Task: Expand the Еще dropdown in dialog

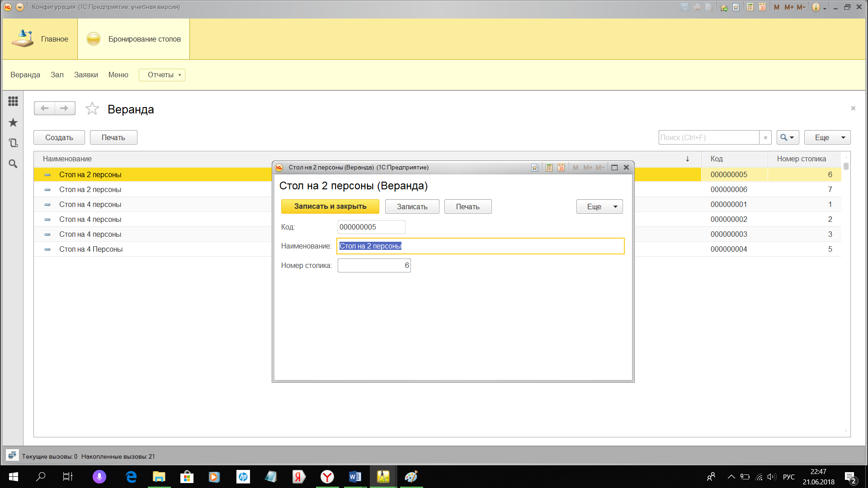Action: 599,206
